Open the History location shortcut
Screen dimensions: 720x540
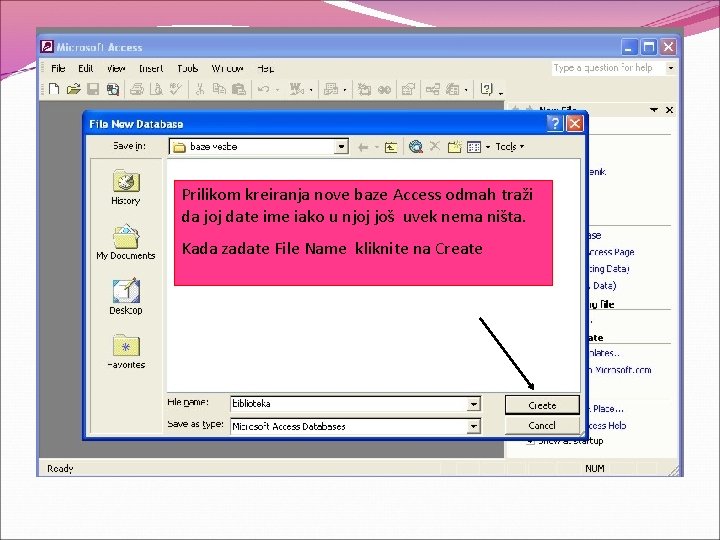126,187
